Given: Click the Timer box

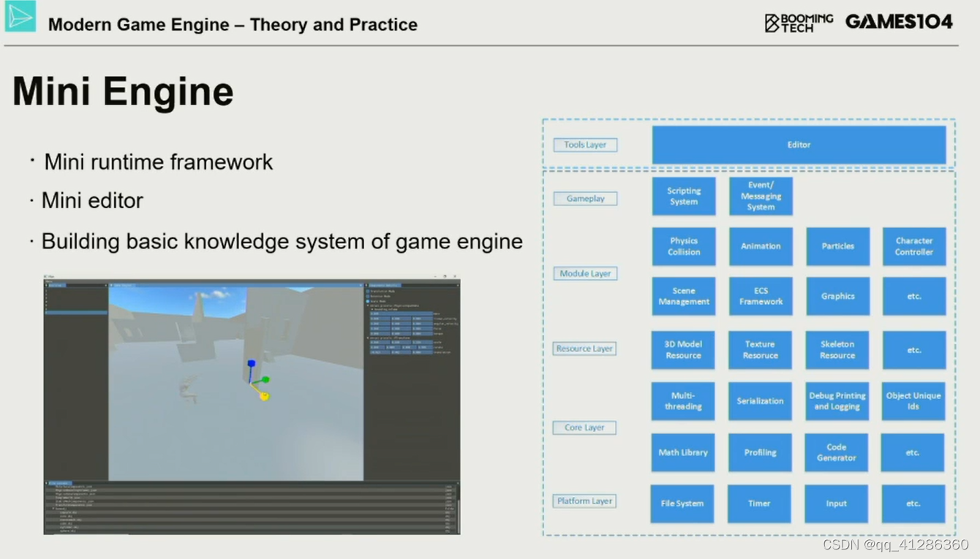Looking at the screenshot, I should click(759, 503).
